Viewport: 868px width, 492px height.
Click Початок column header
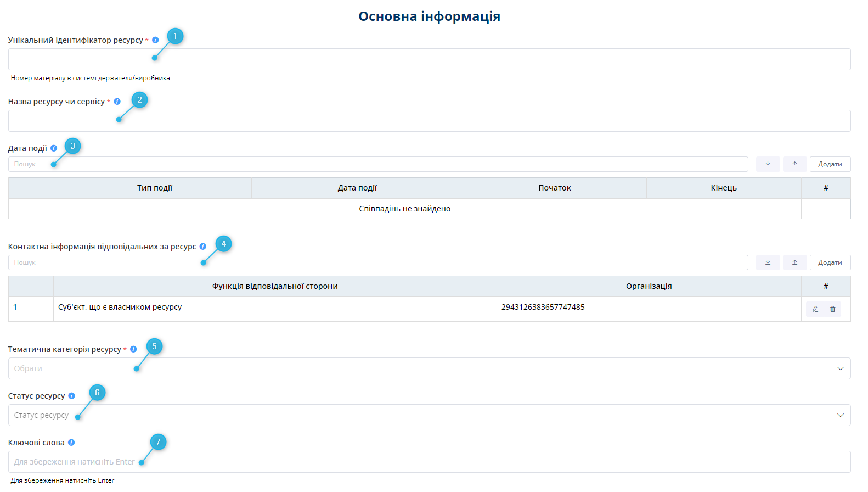pos(555,188)
